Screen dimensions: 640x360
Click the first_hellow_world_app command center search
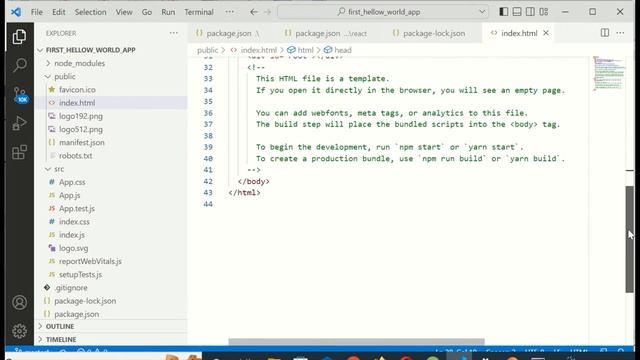coord(384,12)
